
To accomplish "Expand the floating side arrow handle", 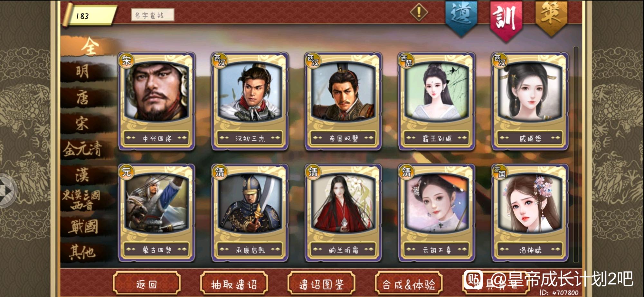I will (x=6, y=190).
